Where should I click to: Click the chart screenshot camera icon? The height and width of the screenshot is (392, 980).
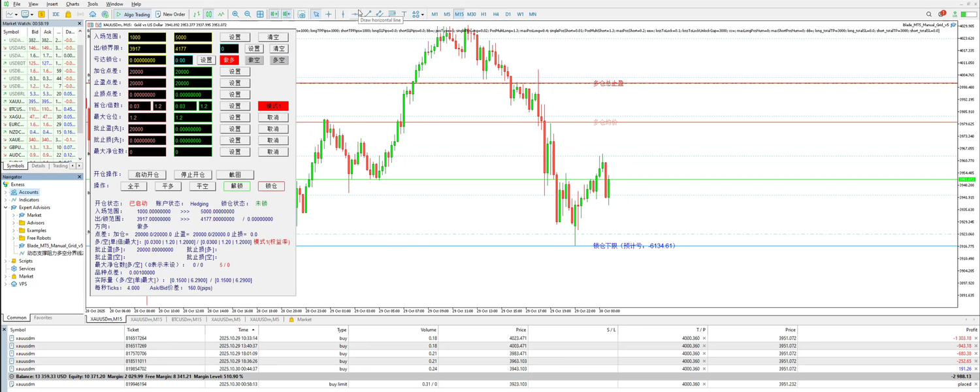click(301, 14)
